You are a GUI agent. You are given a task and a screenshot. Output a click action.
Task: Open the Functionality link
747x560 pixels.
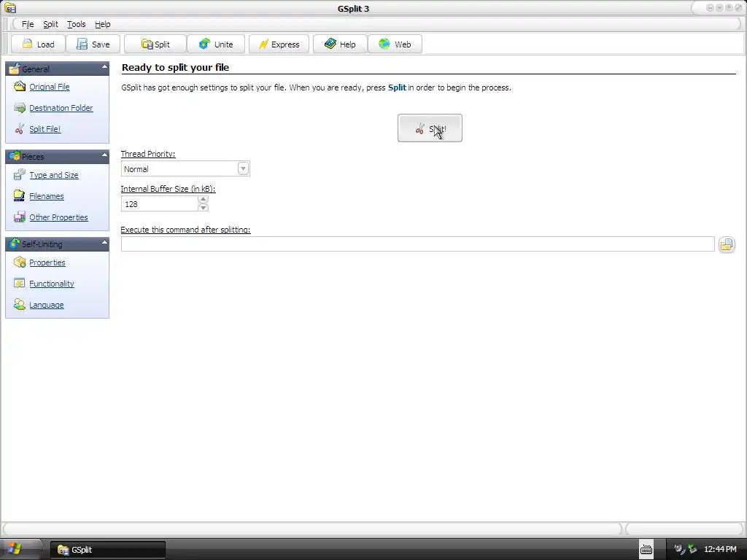pos(52,284)
